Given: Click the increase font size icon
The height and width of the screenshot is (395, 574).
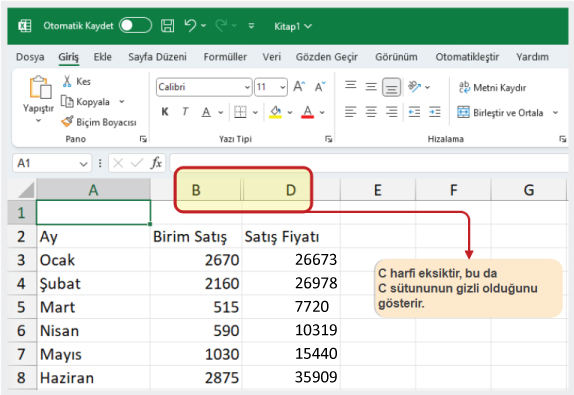Looking at the screenshot, I should point(299,87).
